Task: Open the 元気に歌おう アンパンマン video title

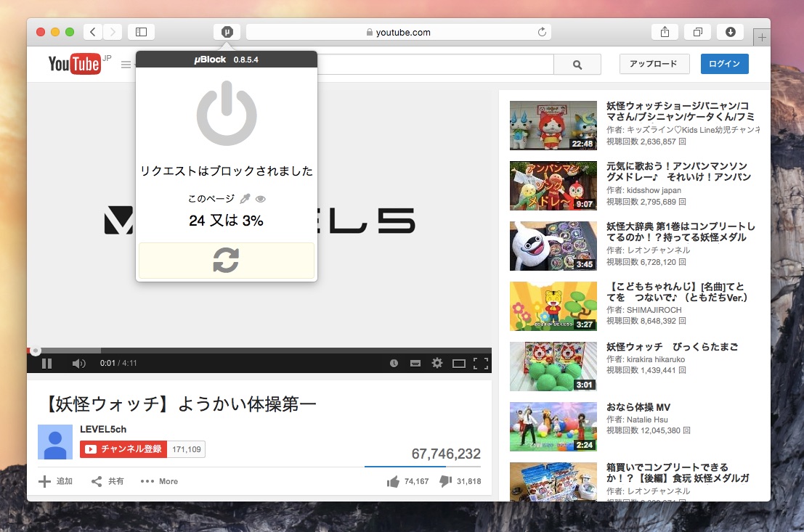Action: pyautogui.click(x=678, y=171)
